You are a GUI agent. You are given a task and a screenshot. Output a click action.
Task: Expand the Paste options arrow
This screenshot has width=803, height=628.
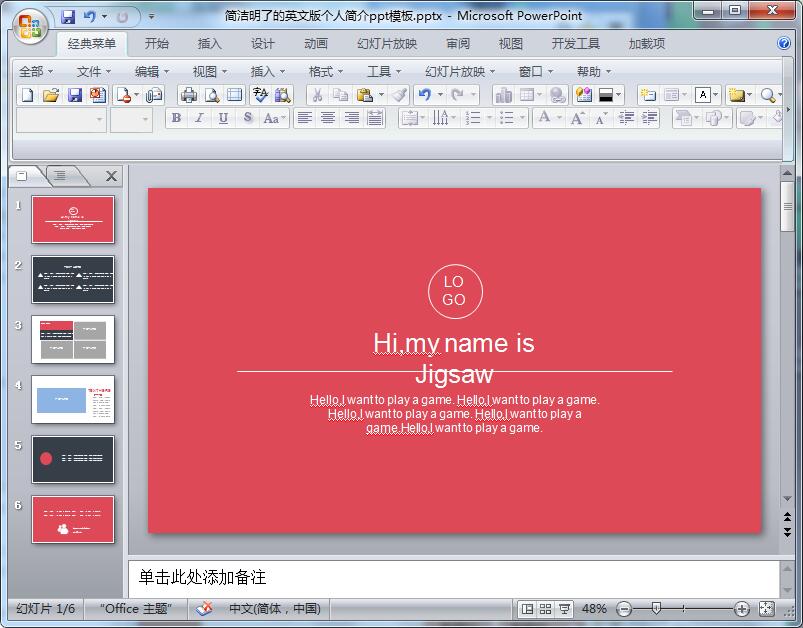pos(381,95)
